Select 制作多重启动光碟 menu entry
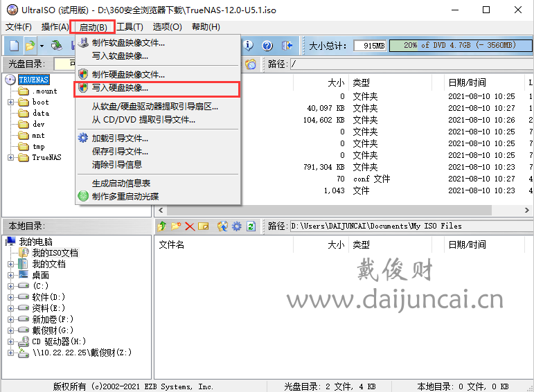 [158, 196]
